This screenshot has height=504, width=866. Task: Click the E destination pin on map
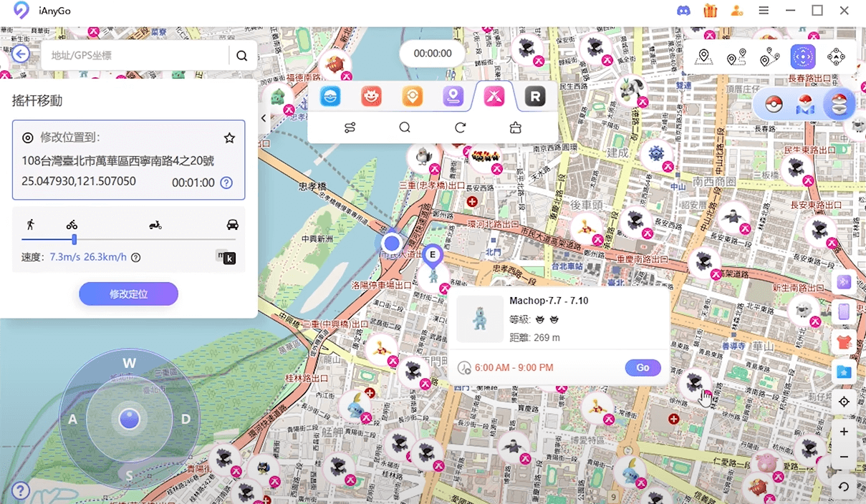click(433, 256)
